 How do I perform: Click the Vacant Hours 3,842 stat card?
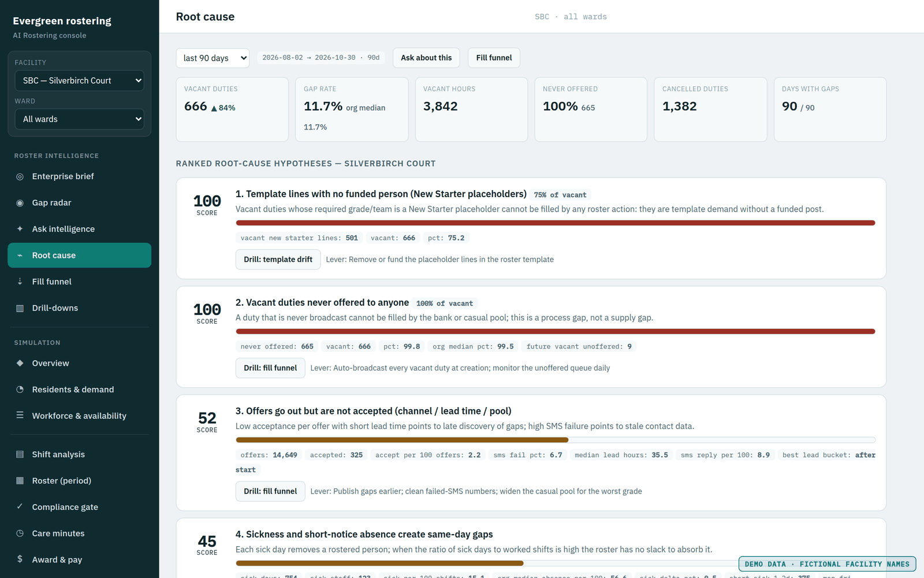click(471, 109)
